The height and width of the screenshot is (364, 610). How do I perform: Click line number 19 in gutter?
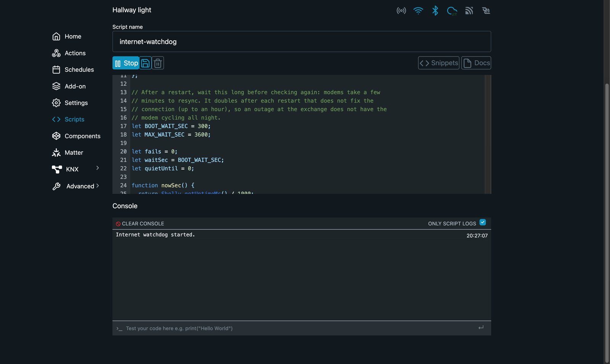[x=124, y=143]
